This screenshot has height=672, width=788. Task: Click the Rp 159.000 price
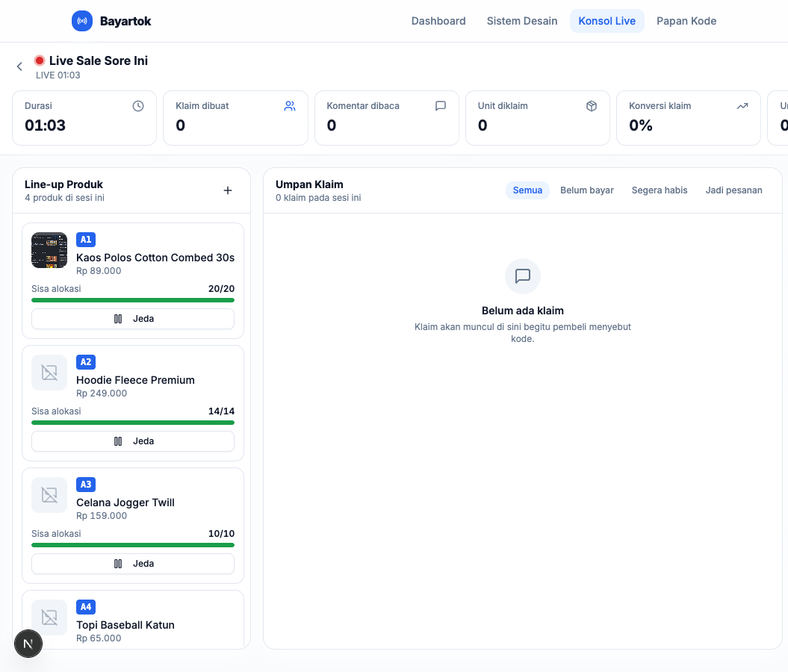coord(102,516)
